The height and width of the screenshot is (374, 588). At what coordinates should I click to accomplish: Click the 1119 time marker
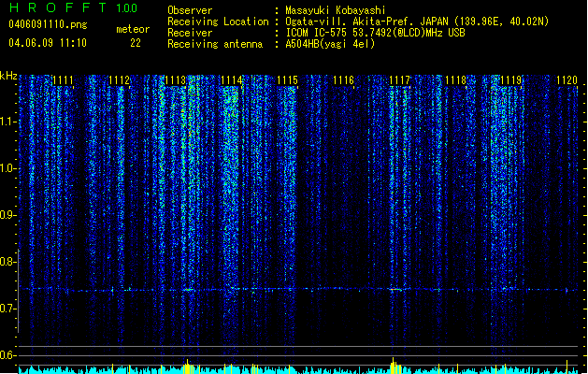(511, 80)
